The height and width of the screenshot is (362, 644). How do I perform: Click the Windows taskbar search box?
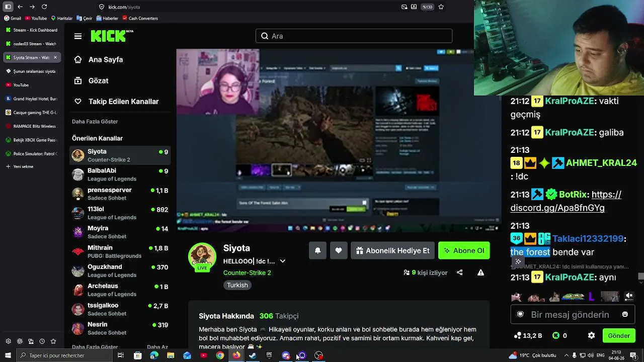(x=64, y=355)
